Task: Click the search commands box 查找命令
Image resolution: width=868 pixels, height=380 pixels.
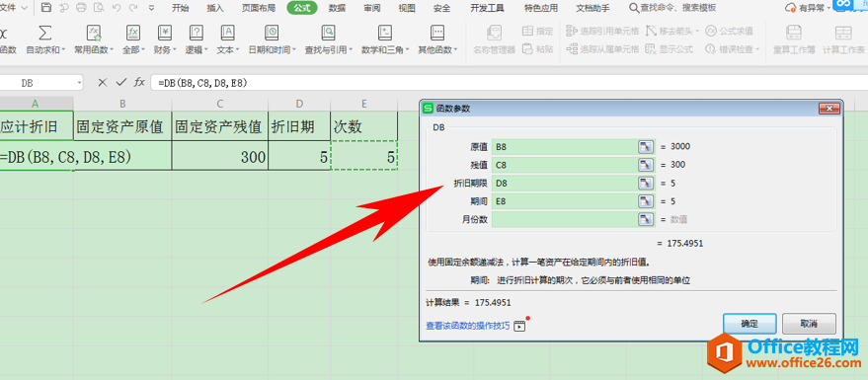Action: click(x=673, y=8)
